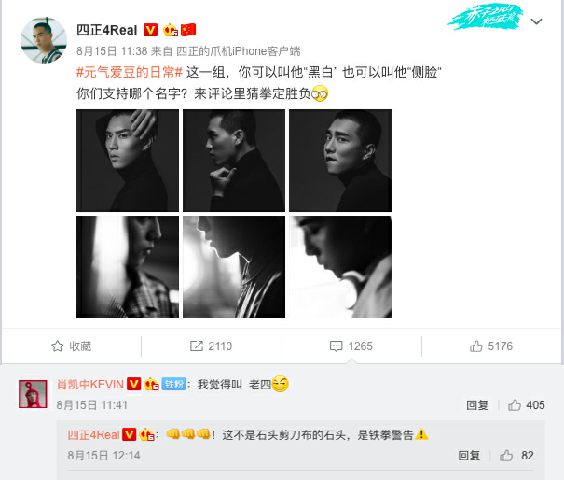Open the bottom-right blurred photo thumbnail

341,267
